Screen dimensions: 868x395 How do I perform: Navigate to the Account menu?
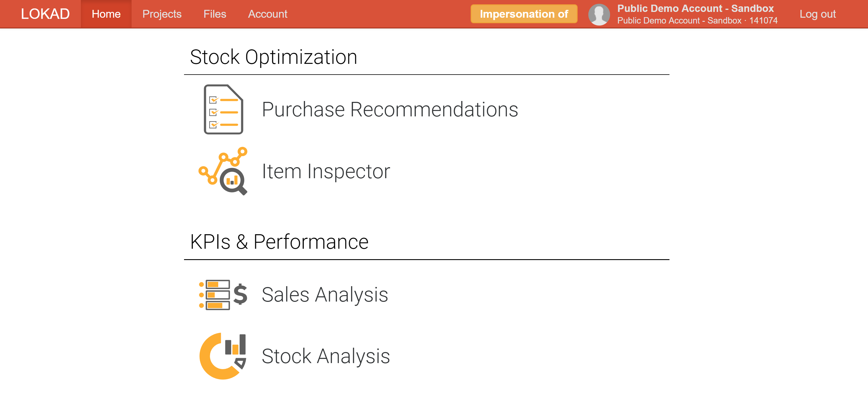[x=268, y=14]
